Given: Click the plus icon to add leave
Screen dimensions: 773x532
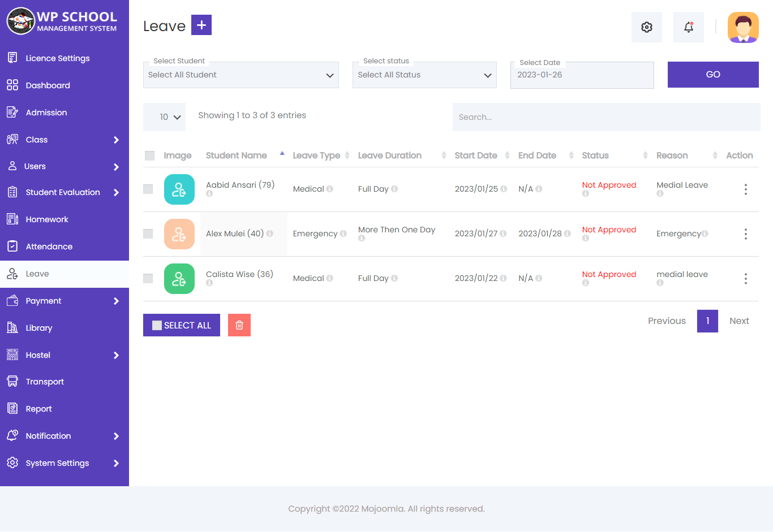Looking at the screenshot, I should [201, 25].
